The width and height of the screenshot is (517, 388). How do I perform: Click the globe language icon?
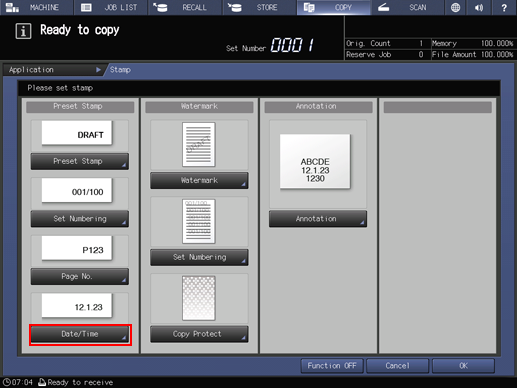point(455,7)
